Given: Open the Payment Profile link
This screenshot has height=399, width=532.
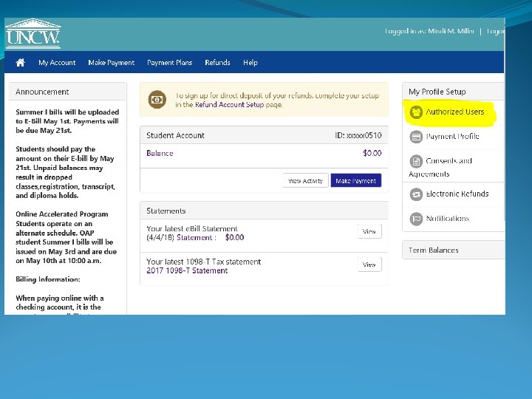Looking at the screenshot, I should [453, 136].
